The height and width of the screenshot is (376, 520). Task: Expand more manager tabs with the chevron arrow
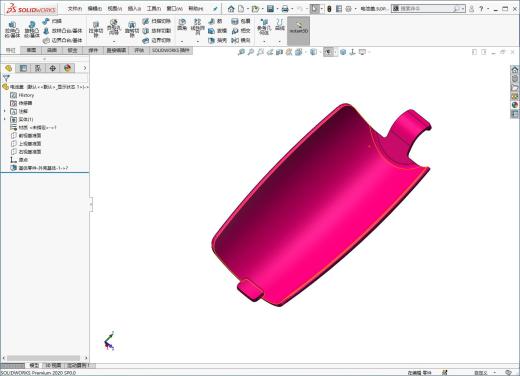85,68
